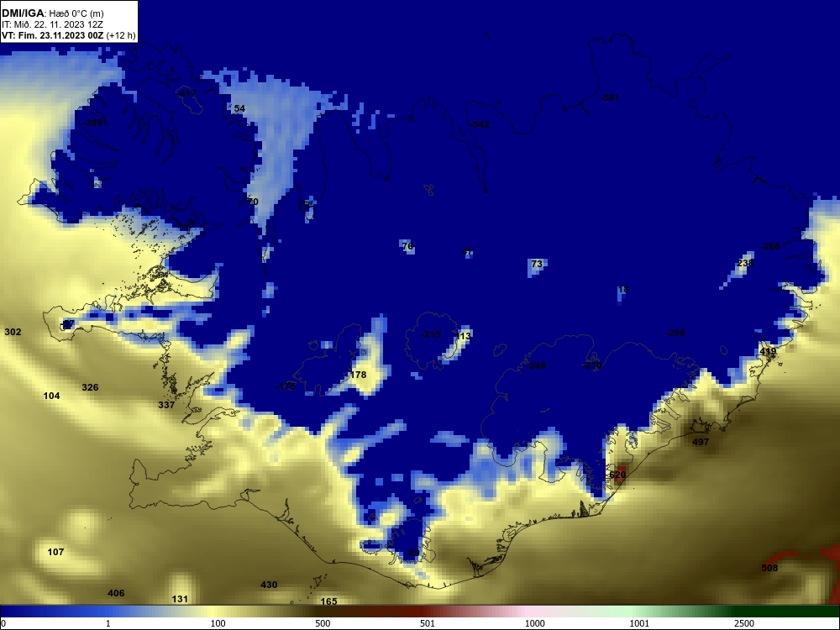Screen dimensions: 840x630
Task: Click the colour scale label 500
Action: (x=323, y=623)
